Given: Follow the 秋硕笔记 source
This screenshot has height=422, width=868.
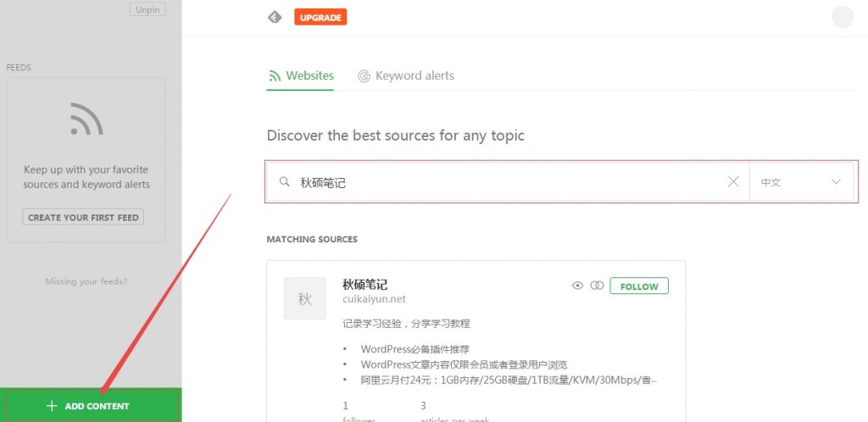Looking at the screenshot, I should click(639, 286).
